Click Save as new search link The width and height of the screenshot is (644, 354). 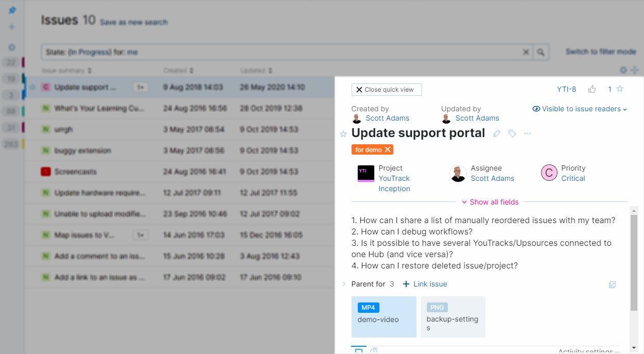(133, 22)
